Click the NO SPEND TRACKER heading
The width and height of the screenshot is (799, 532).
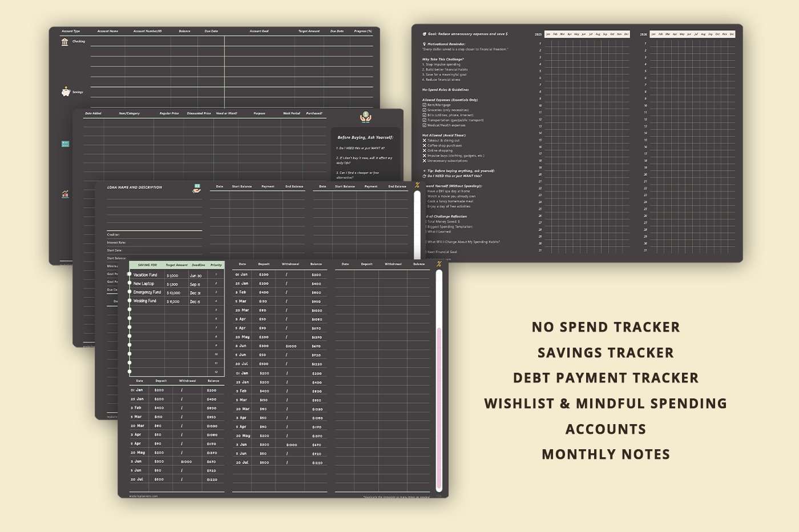tap(606, 327)
